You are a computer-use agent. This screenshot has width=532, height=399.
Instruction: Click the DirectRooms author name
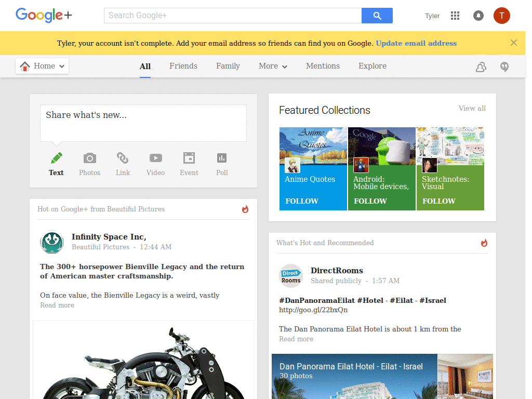[337, 270]
